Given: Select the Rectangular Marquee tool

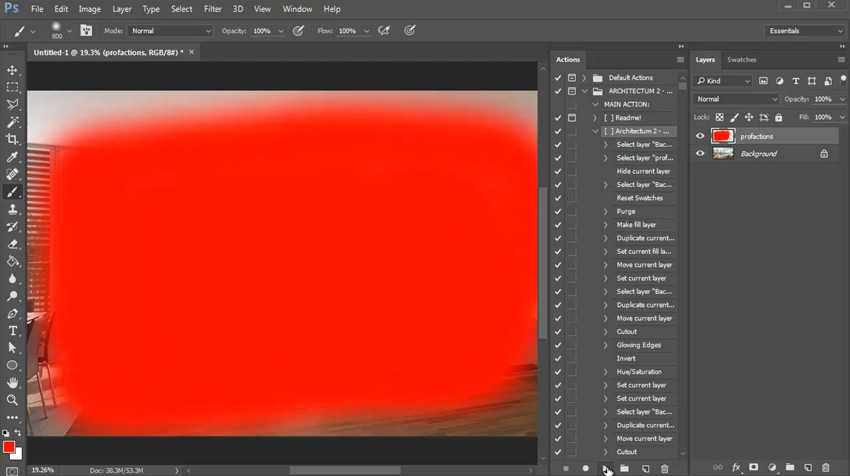Looking at the screenshot, I should point(12,87).
